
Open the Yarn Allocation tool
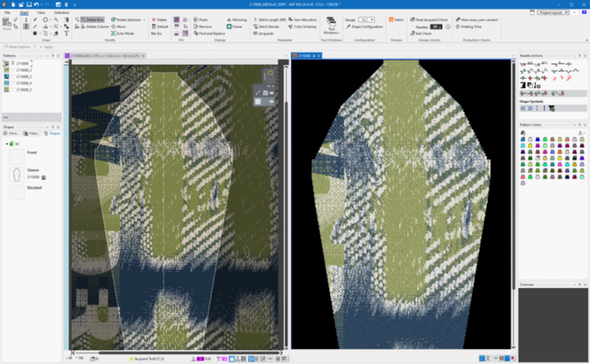click(x=306, y=19)
